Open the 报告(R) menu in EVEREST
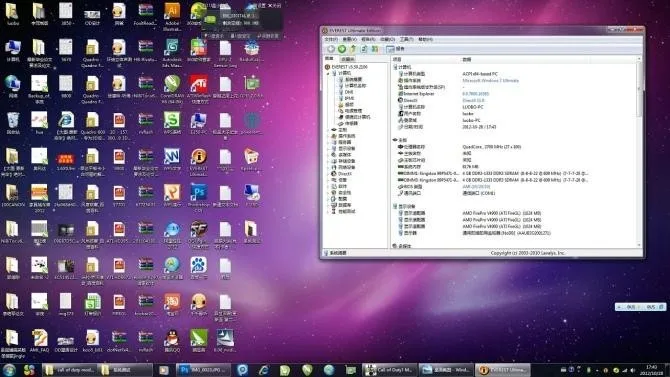Viewport: 670px width, 377px height. tap(368, 39)
